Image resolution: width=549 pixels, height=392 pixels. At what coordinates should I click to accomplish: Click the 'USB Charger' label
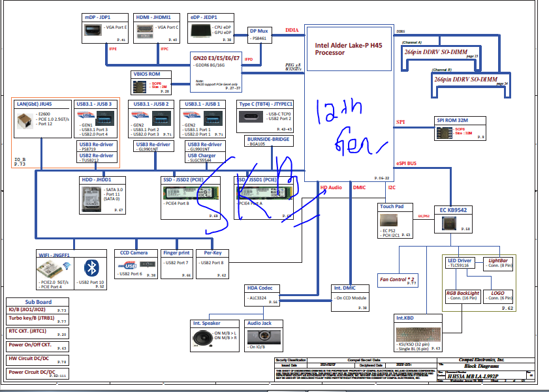click(x=202, y=156)
